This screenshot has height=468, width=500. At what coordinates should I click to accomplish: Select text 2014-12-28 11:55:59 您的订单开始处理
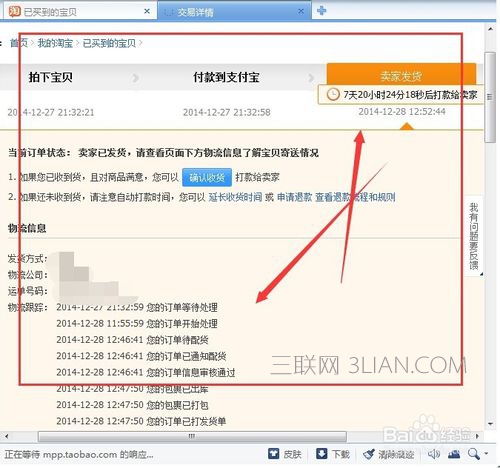pos(137,323)
